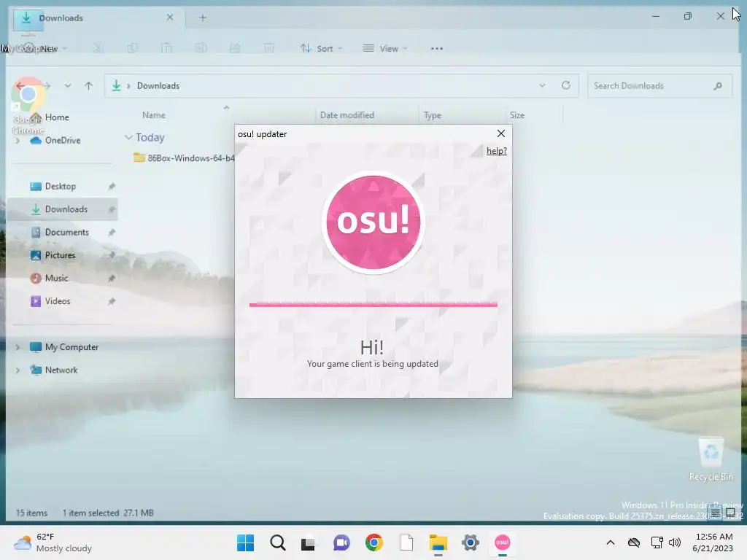
Task: Add a new tab in File Explorer
Action: point(203,18)
